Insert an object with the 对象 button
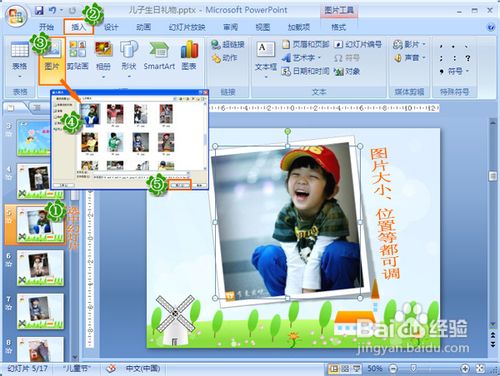Image resolution: width=500 pixels, height=376 pixels. coord(347,71)
